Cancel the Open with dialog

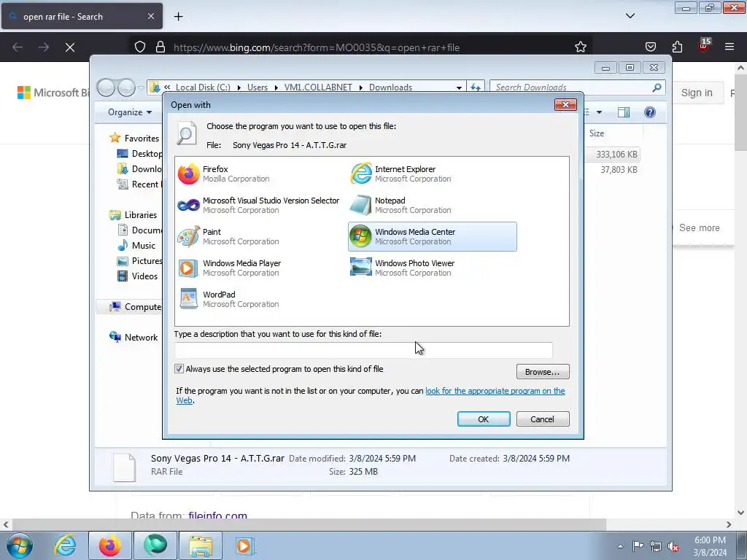click(543, 419)
